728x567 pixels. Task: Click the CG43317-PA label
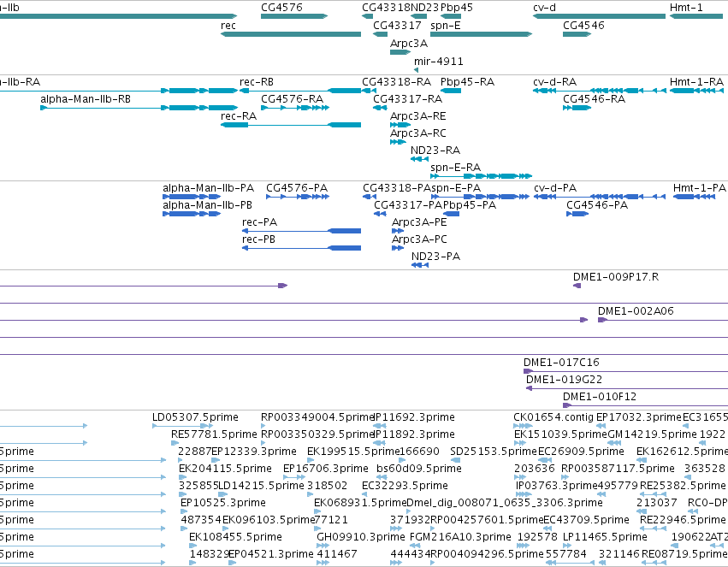pos(408,205)
